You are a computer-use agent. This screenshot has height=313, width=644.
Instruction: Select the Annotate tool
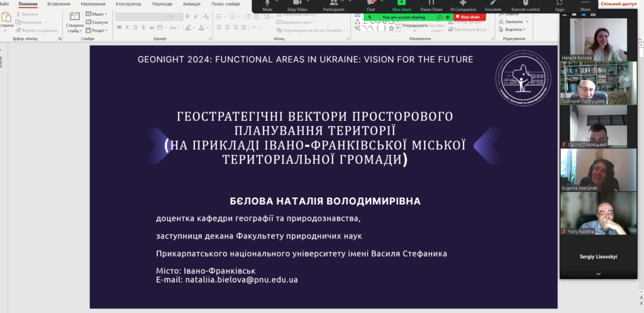tap(493, 4)
